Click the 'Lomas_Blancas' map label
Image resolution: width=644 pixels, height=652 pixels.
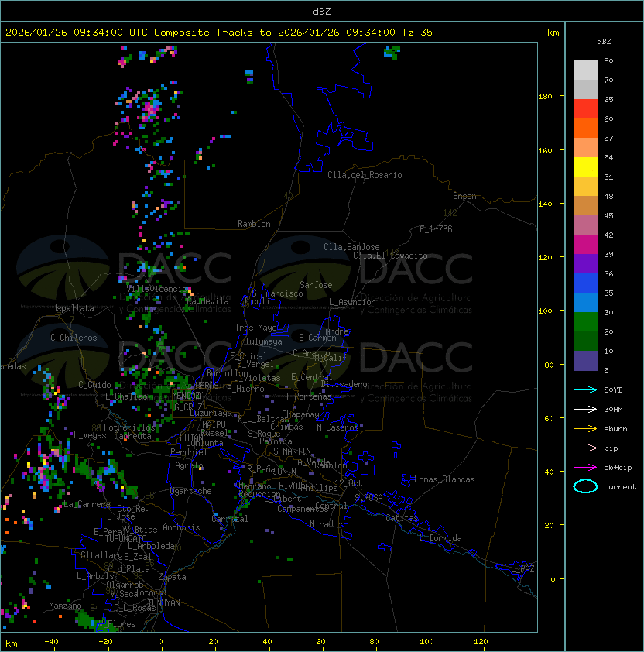pos(444,479)
